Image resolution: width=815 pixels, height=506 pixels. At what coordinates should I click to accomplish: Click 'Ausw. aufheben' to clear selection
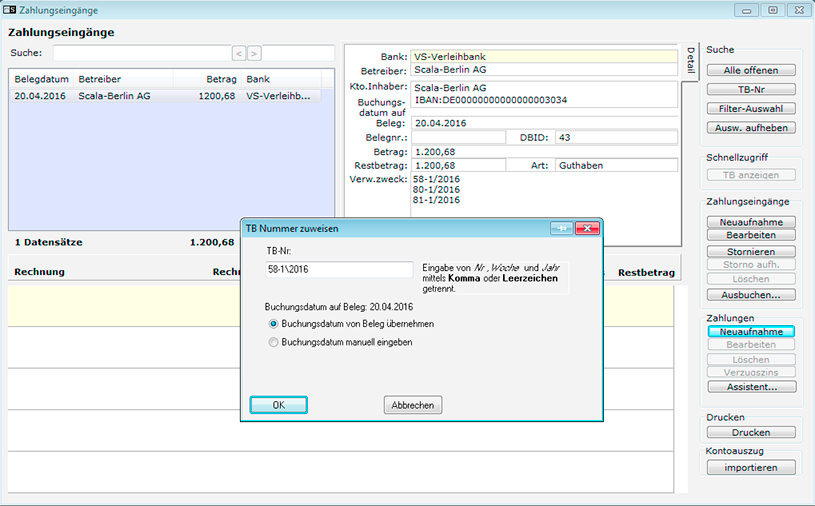[x=751, y=127]
